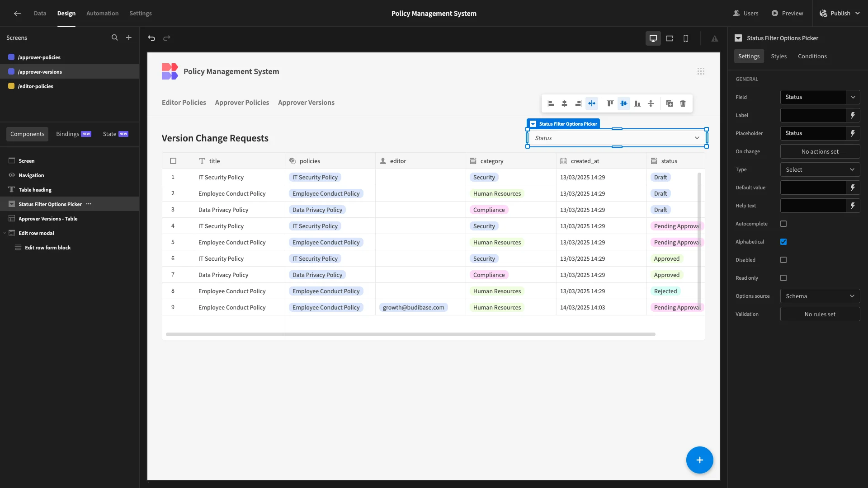
Task: Switch to mobile device preview icon
Action: 686,38
